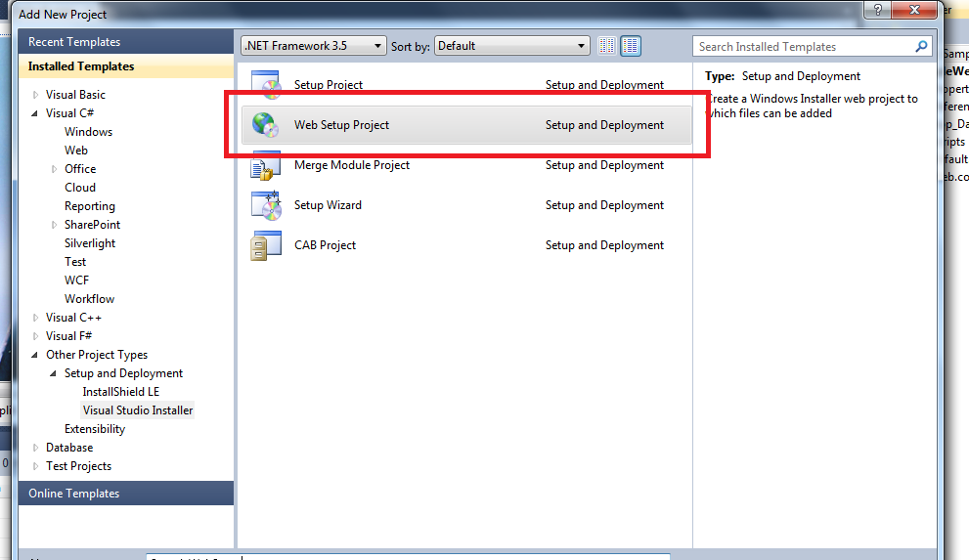Click the Web Setup Project template name
Viewport: 969px width, 560px height.
coord(342,125)
